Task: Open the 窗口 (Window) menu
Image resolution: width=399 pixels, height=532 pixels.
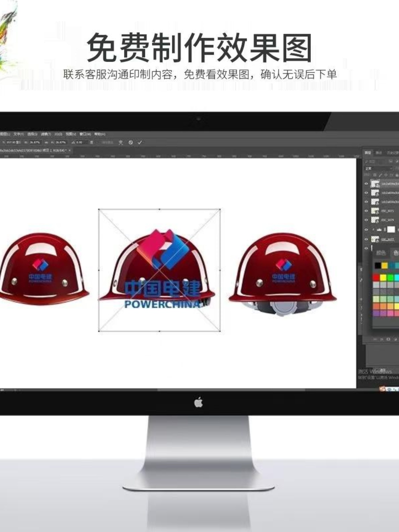Action: 85,134
